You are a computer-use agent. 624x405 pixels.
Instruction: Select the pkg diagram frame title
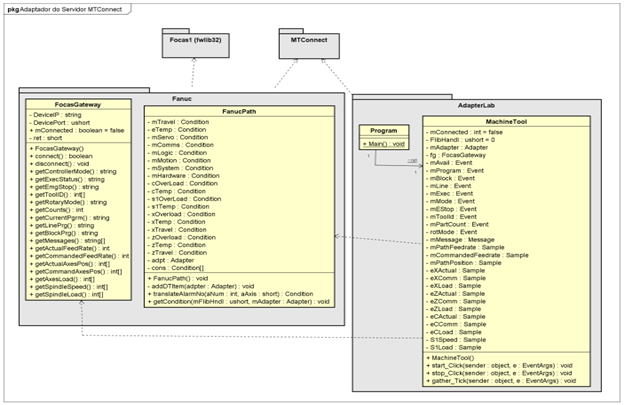click(x=60, y=8)
